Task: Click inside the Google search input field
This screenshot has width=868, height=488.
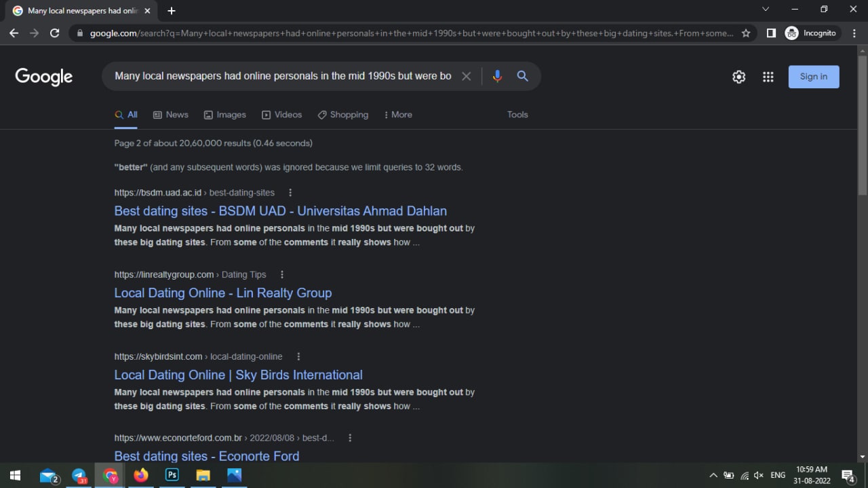Action: pos(282,76)
